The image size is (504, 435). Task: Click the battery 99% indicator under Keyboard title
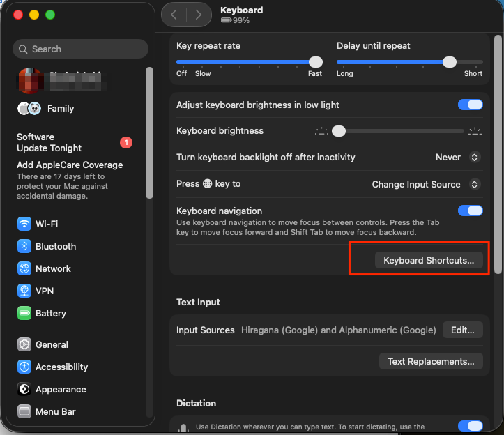(235, 20)
